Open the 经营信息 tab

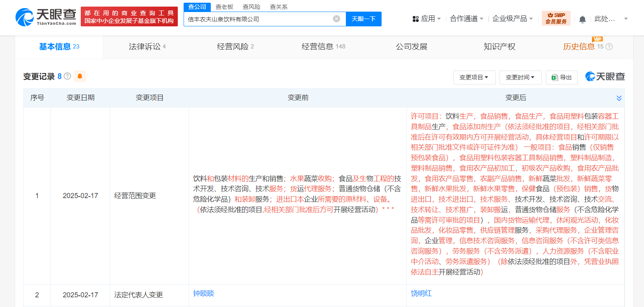[323, 47]
